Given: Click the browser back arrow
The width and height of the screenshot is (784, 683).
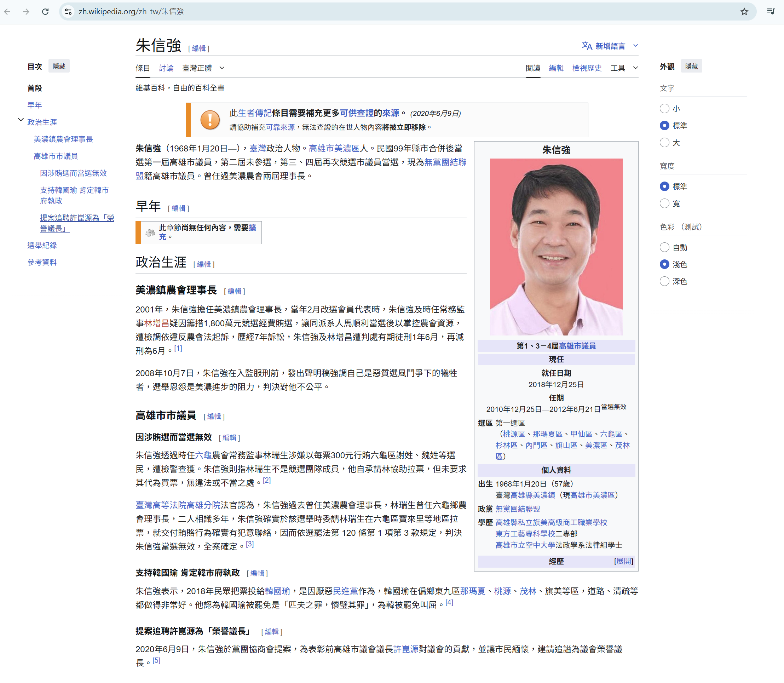Looking at the screenshot, I should coord(7,11).
